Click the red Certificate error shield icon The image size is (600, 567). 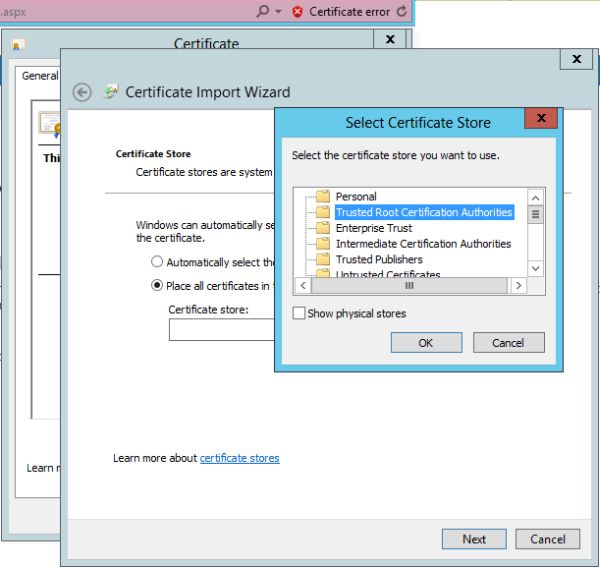pyautogui.click(x=297, y=12)
